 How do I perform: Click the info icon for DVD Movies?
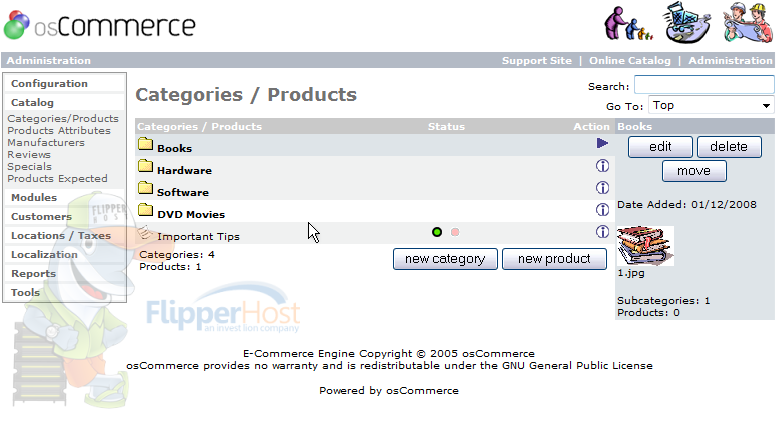click(602, 210)
